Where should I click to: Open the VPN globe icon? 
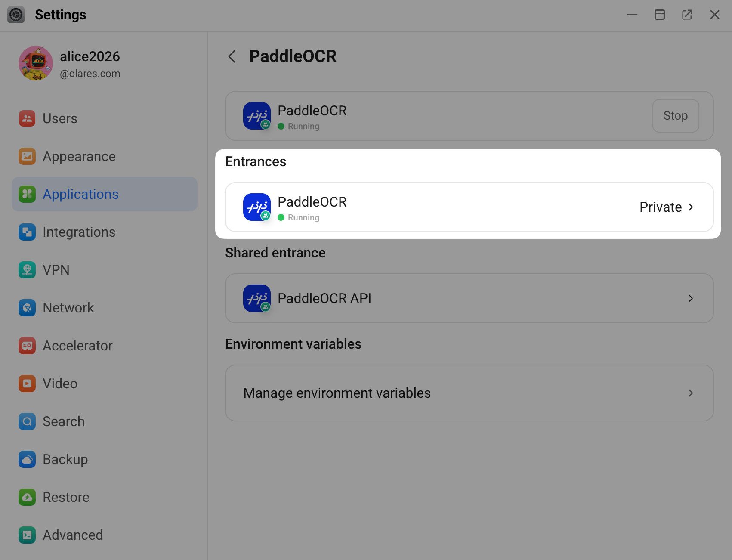click(27, 270)
